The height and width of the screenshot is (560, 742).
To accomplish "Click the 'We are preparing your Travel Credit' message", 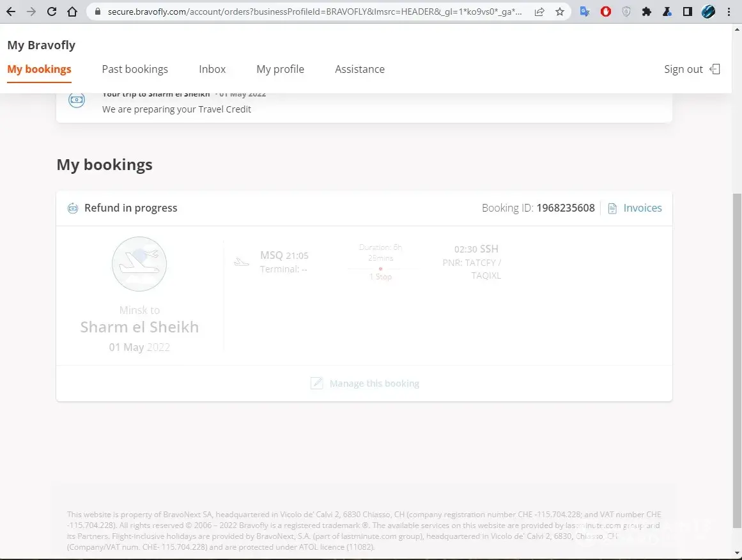I will [x=176, y=109].
